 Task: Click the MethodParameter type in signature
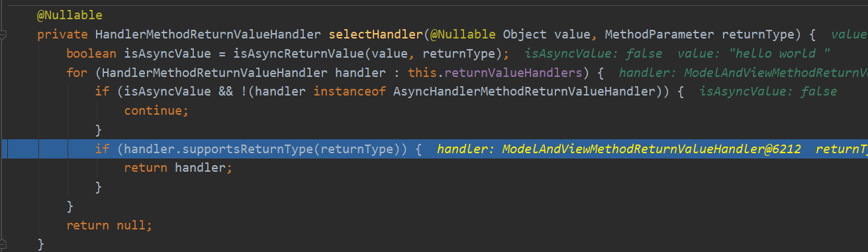click(x=659, y=34)
